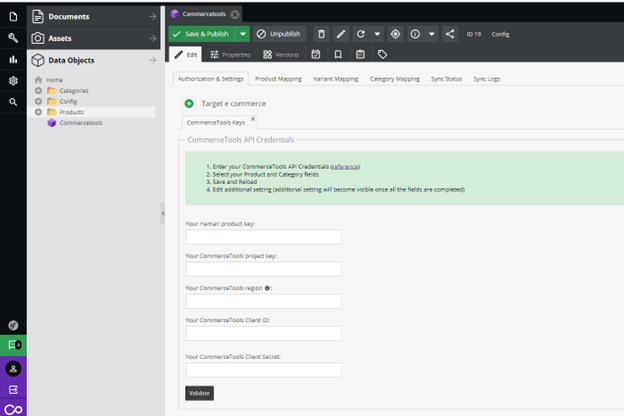Close the CommerceTools Keys tab
The height and width of the screenshot is (416, 624).
(253, 119)
